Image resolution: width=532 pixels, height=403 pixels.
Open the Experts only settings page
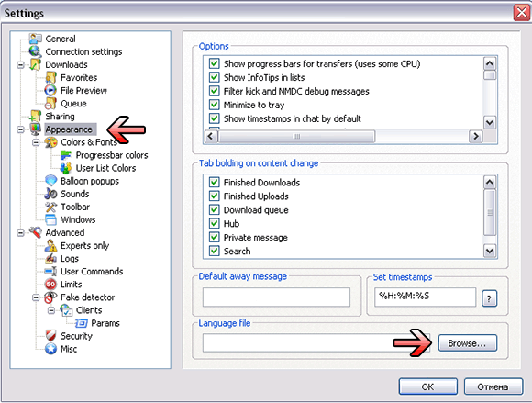click(x=84, y=245)
